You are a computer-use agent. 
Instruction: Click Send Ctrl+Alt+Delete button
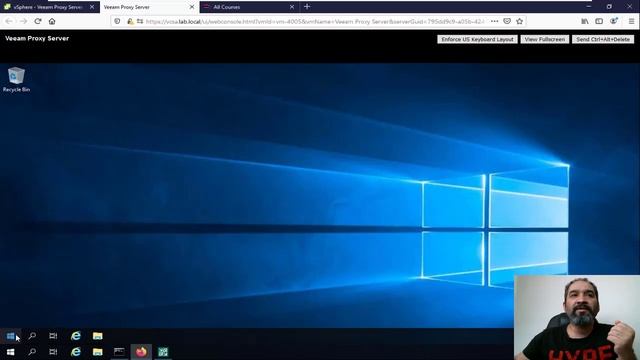pos(603,39)
